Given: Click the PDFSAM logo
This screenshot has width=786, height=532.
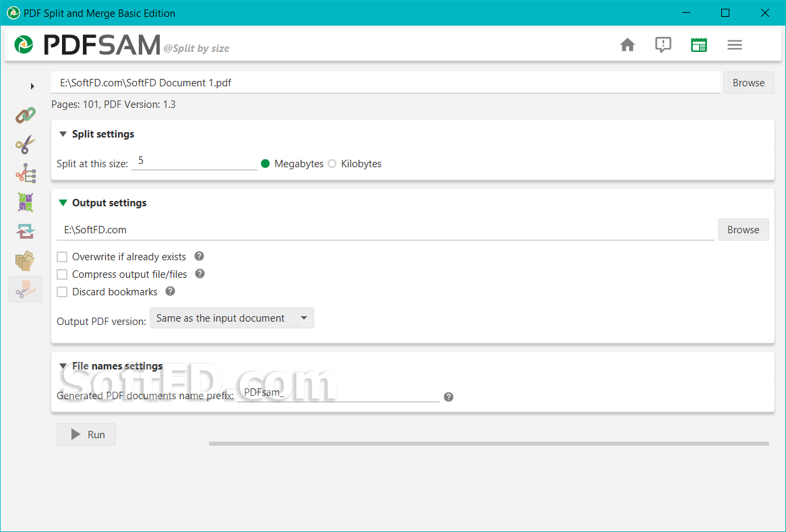Looking at the screenshot, I should pos(87,45).
